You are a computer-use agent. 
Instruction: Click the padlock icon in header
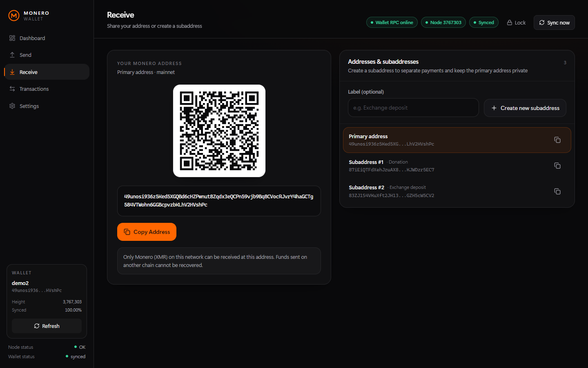pyautogui.click(x=510, y=22)
